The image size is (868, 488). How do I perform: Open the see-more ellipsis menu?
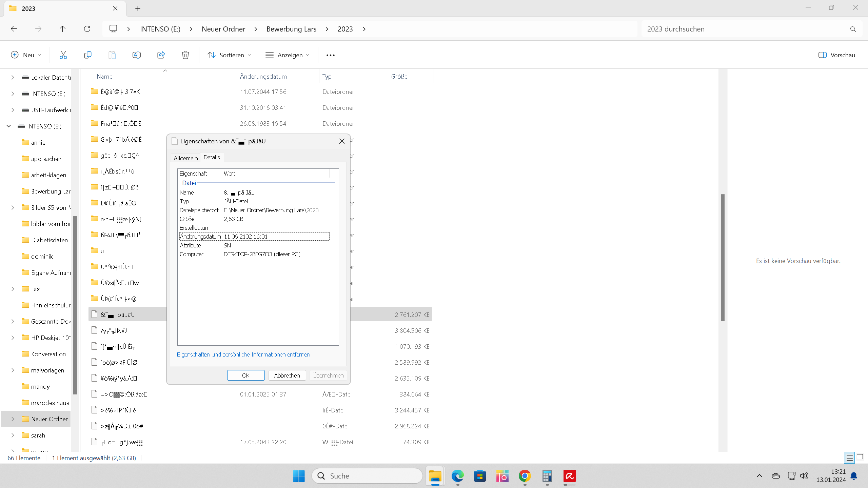(x=330, y=55)
